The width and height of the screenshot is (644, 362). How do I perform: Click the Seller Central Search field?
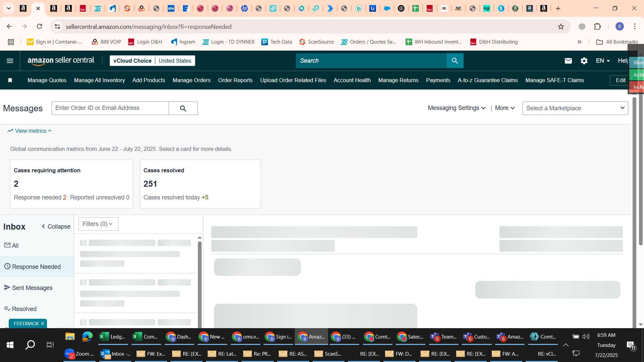coord(371,61)
